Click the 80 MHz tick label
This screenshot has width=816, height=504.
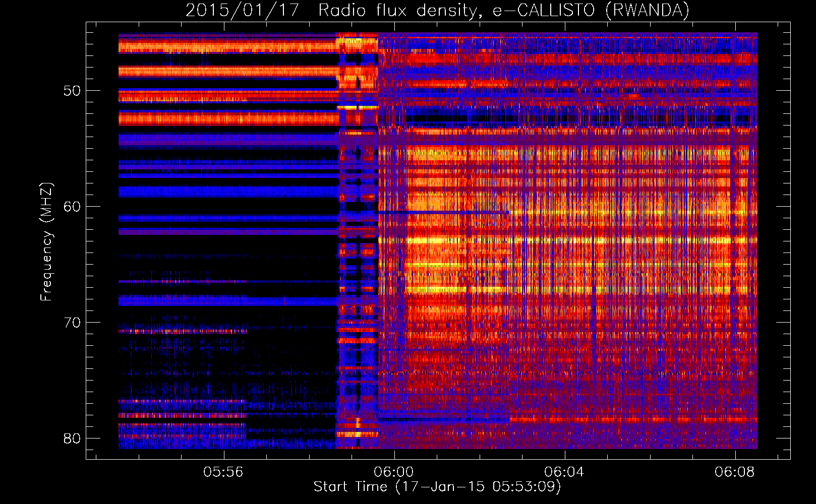click(72, 438)
